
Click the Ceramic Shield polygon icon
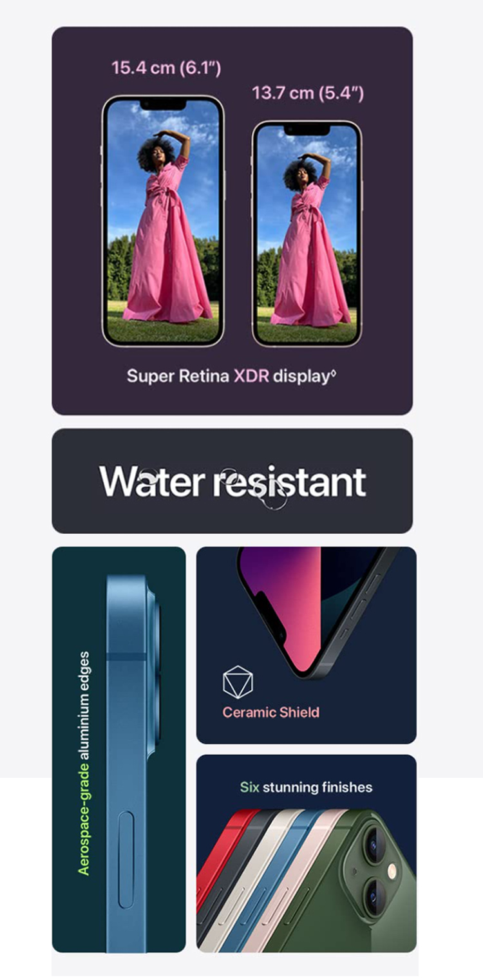click(238, 682)
